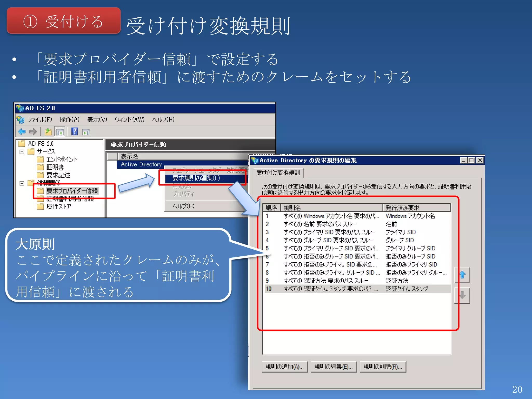Click the 発行済み要求 column header
Image resolution: width=532 pixels, height=399 pixels.
coord(416,208)
